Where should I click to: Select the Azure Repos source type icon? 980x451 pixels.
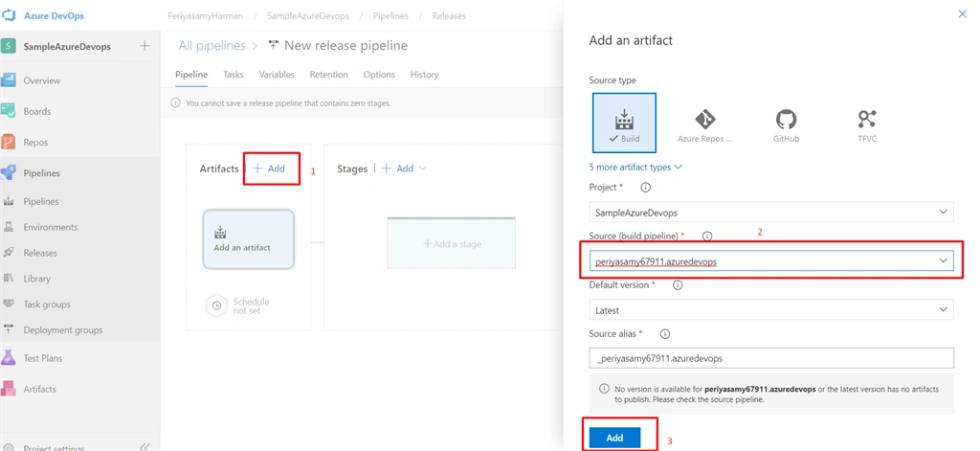point(705,119)
